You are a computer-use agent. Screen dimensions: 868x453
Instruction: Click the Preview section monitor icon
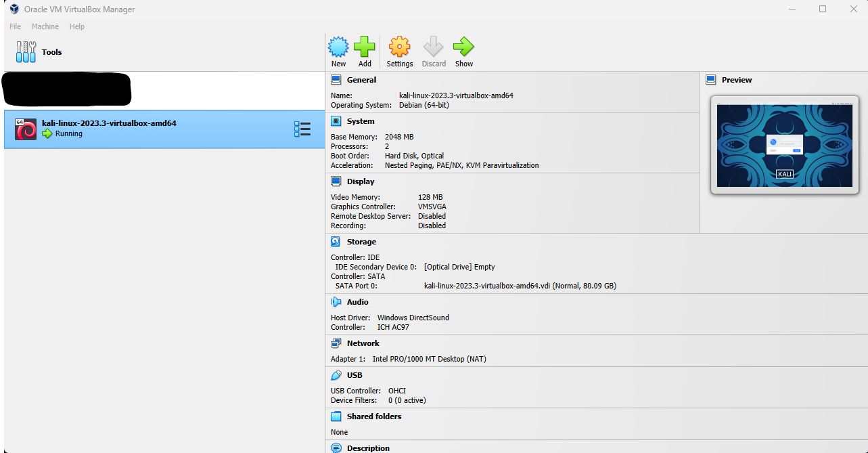point(711,80)
